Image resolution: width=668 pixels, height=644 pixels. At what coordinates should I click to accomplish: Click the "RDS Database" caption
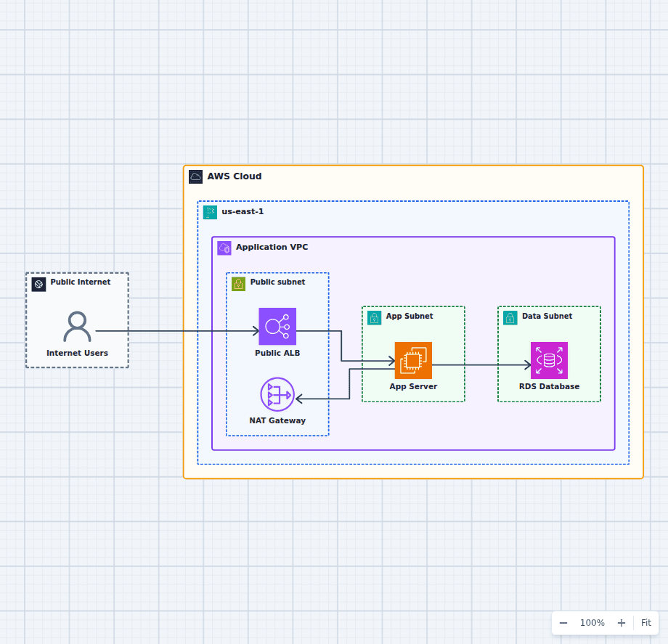[x=549, y=387]
